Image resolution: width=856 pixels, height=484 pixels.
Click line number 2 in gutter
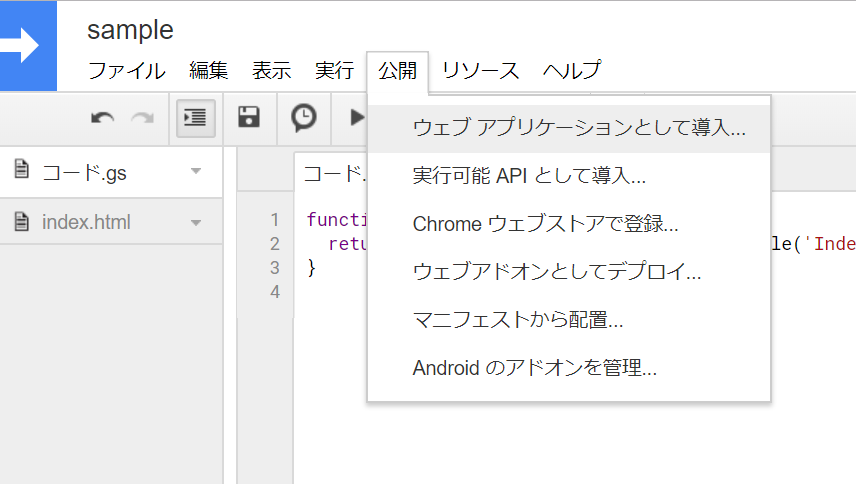[275, 244]
